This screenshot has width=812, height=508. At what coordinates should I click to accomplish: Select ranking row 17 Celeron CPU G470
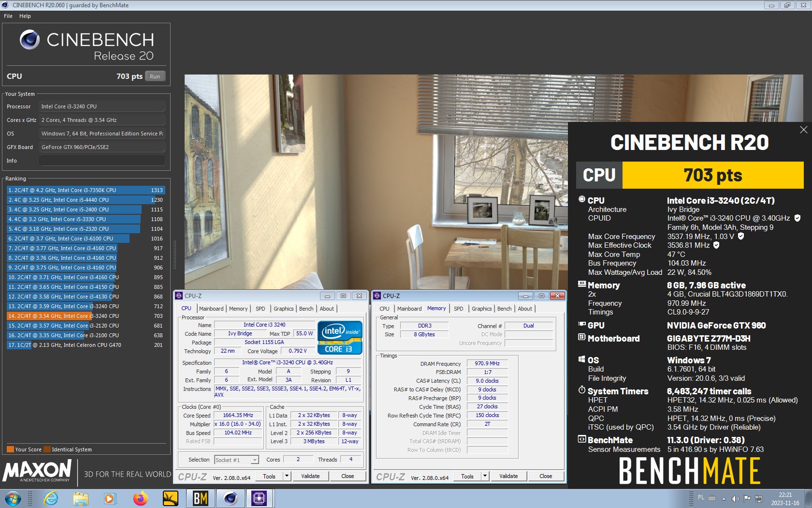86,345
